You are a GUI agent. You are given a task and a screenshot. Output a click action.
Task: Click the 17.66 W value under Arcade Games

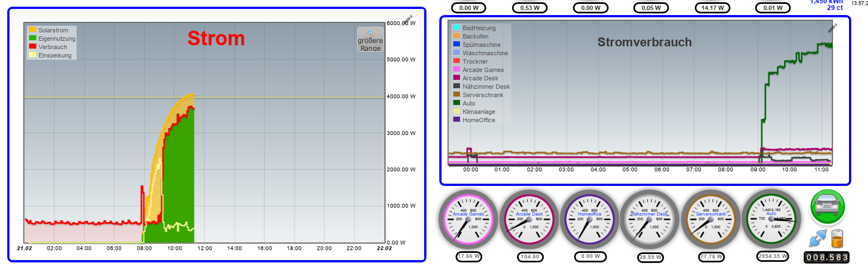(468, 257)
